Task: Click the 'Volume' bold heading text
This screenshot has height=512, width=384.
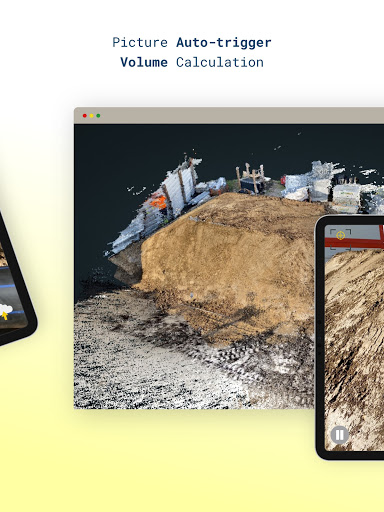Action: point(144,62)
